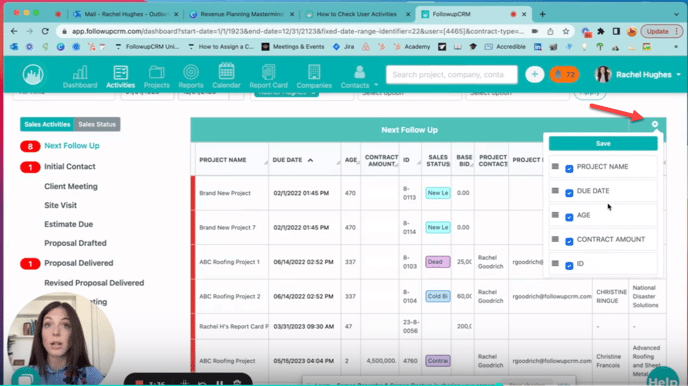Click the column settings gear icon
The width and height of the screenshot is (688, 386).
(655, 124)
